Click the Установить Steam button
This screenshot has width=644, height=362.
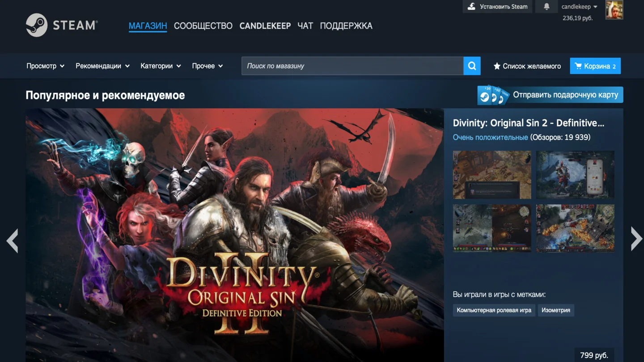[497, 7]
